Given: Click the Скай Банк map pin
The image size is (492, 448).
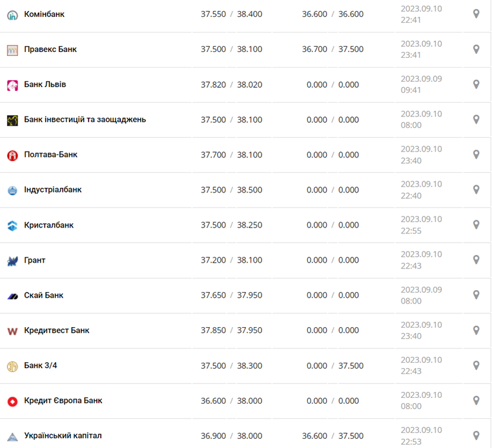Looking at the screenshot, I should (x=476, y=295).
